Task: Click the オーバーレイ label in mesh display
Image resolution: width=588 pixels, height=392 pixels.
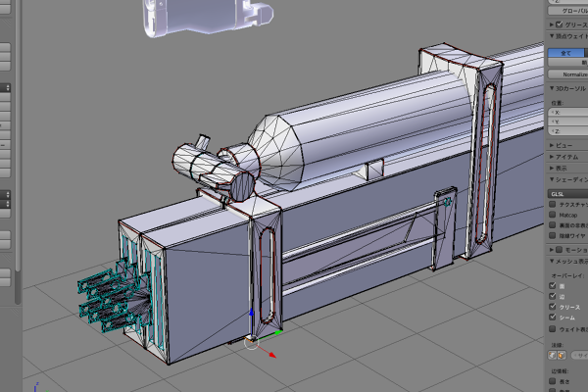Action: [567, 275]
